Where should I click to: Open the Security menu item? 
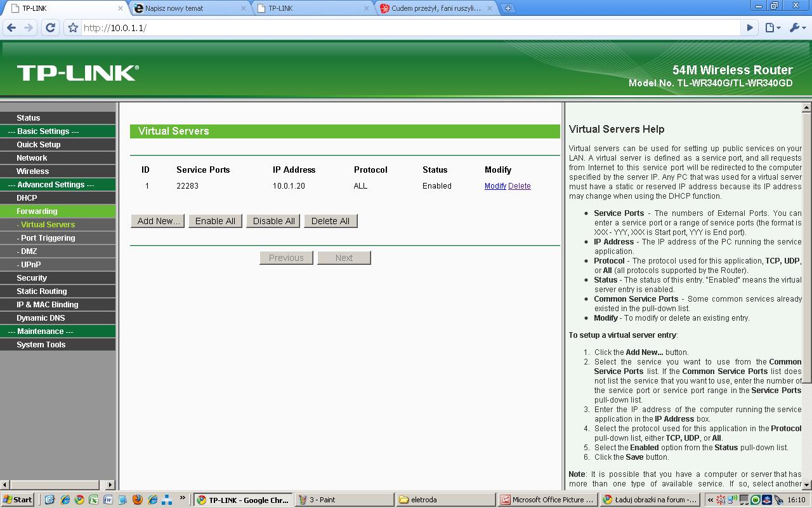58,277
